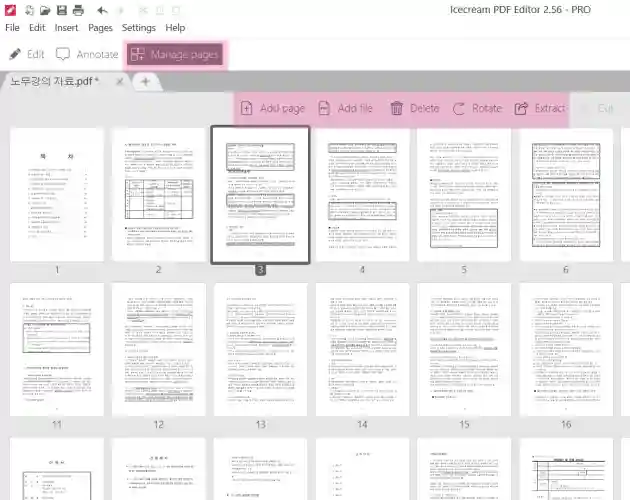
Task: Extract the selected page
Action: 540,109
